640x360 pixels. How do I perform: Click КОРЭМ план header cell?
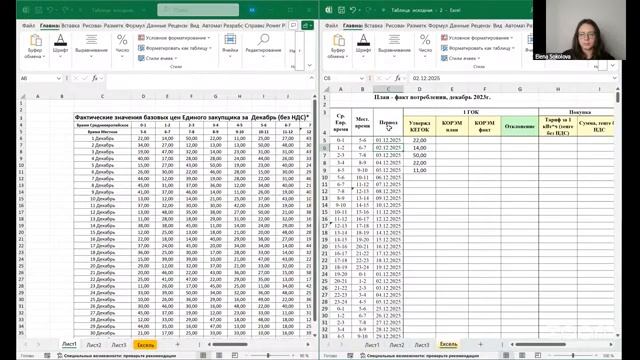click(x=452, y=126)
